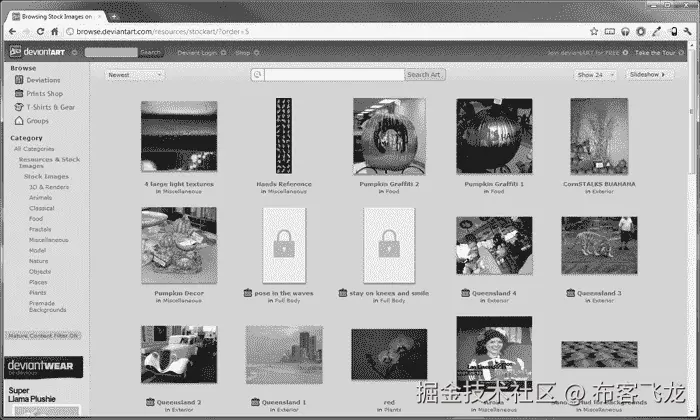This screenshot has height=420, width=700.
Task: Bookmark this page with the star icon
Action: pos(594,31)
